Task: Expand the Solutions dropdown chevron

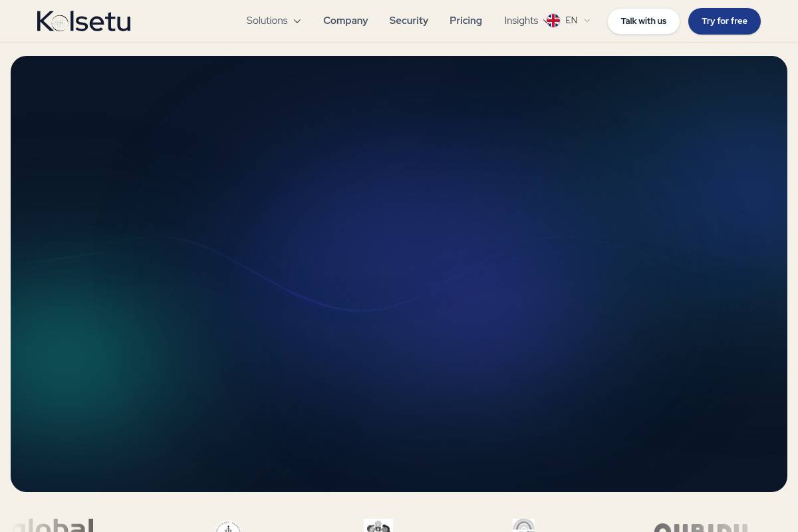Action: click(x=297, y=21)
